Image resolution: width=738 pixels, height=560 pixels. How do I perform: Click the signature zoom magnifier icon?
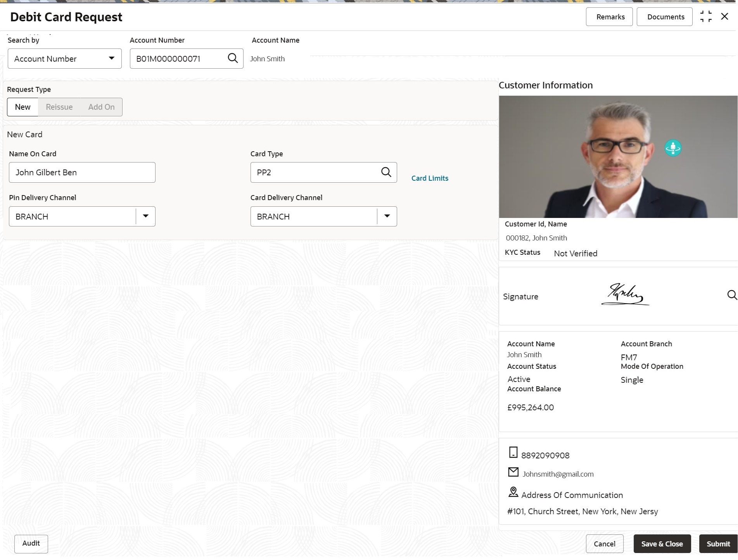pyautogui.click(x=732, y=295)
